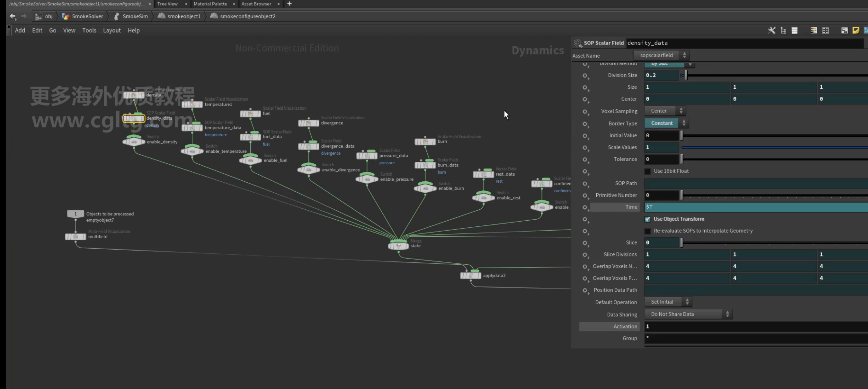
Task: Uncheck Use Object Transform
Action: (647, 219)
